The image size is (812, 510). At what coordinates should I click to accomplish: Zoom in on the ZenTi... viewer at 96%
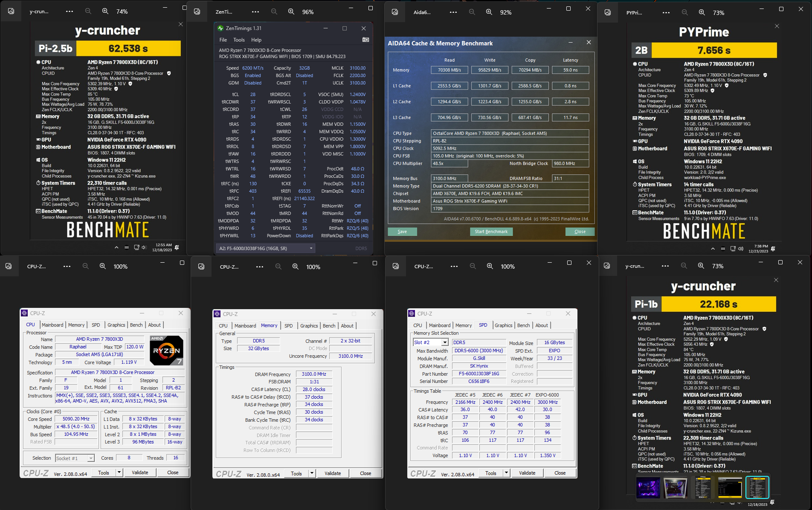coord(291,12)
